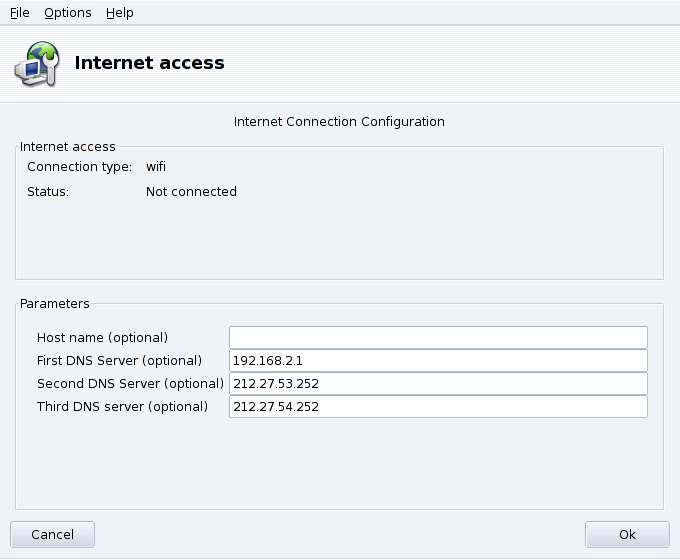
Task: Open the File menu
Action: click(20, 13)
